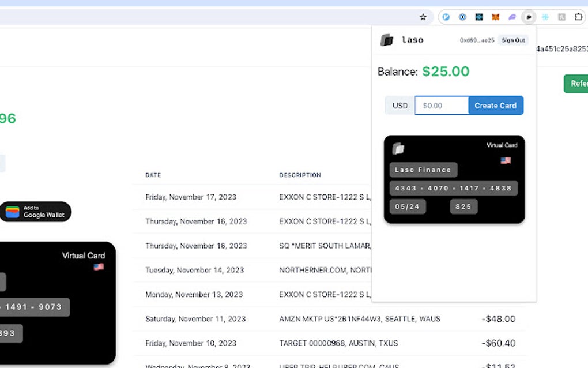Click wallet address 0xd89...ae25 in popup

(x=477, y=40)
